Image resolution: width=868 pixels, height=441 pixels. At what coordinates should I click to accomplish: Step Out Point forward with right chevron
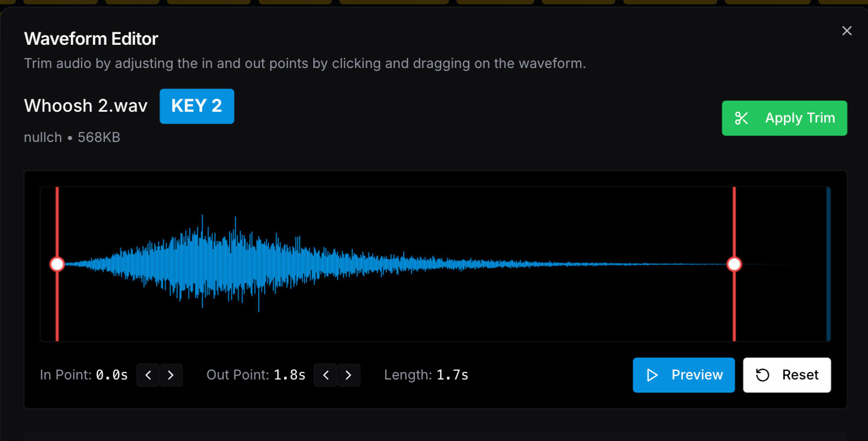pos(348,375)
